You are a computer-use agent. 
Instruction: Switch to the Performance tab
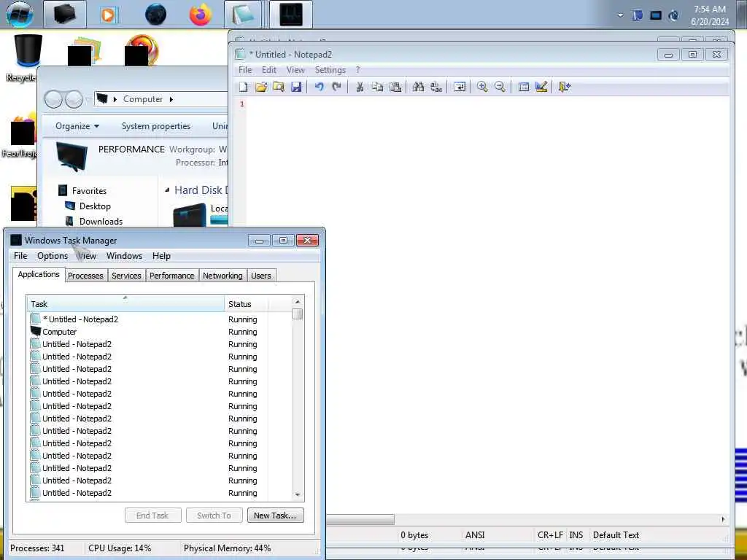[172, 276]
